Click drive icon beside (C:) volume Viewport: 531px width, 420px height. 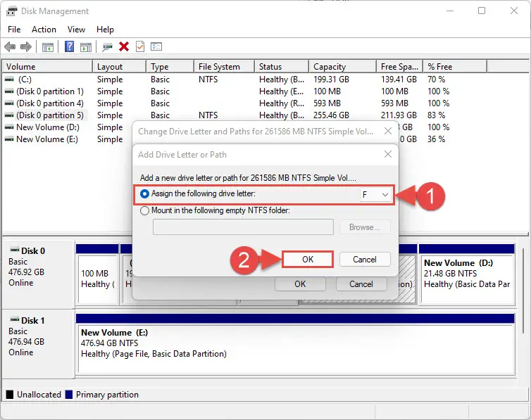pyautogui.click(x=9, y=79)
